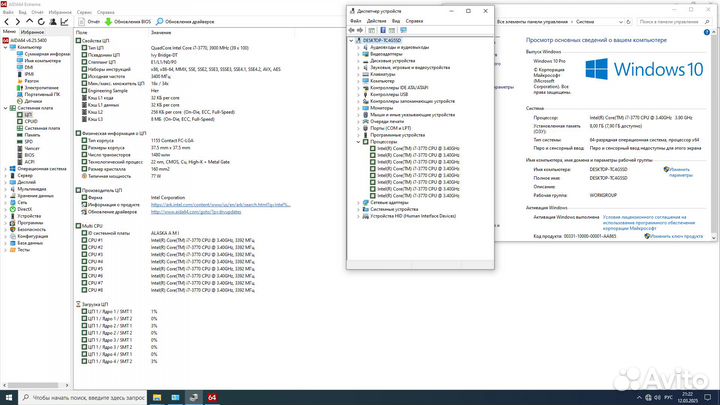This screenshot has height=405, width=720.
Task: Click Device Manager scan hardware monitor icon
Action: 403,30
